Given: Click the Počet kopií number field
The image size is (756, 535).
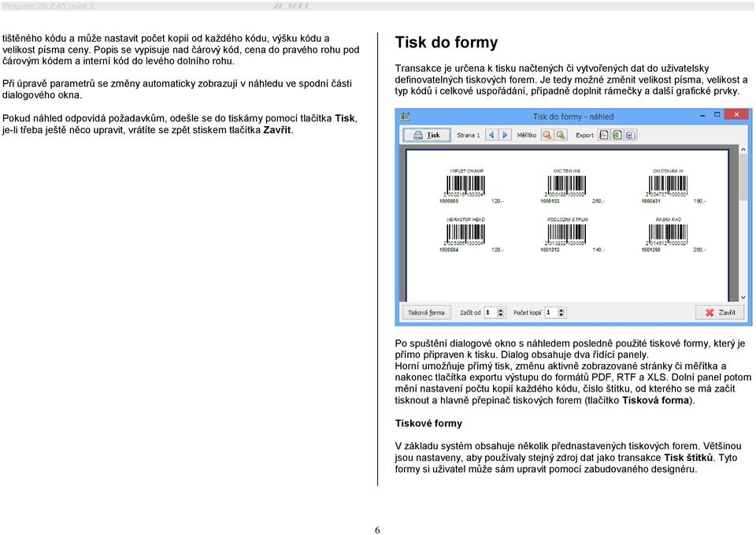Looking at the screenshot, I should pos(550,313).
